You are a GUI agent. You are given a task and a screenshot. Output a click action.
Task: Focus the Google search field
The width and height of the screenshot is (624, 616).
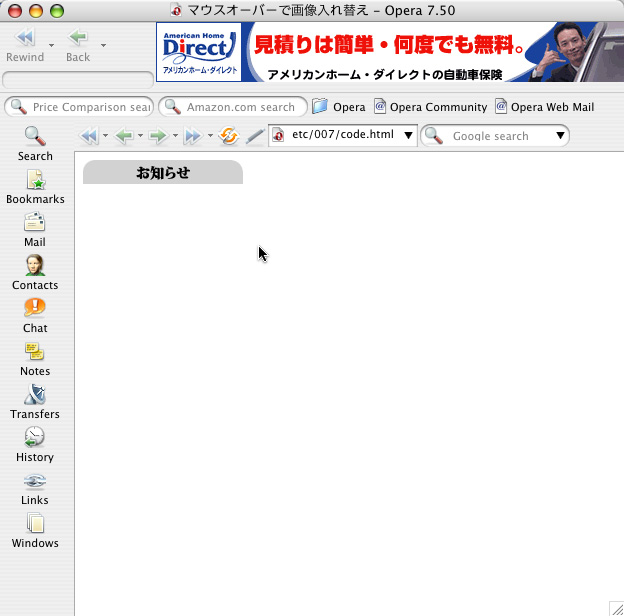(495, 136)
